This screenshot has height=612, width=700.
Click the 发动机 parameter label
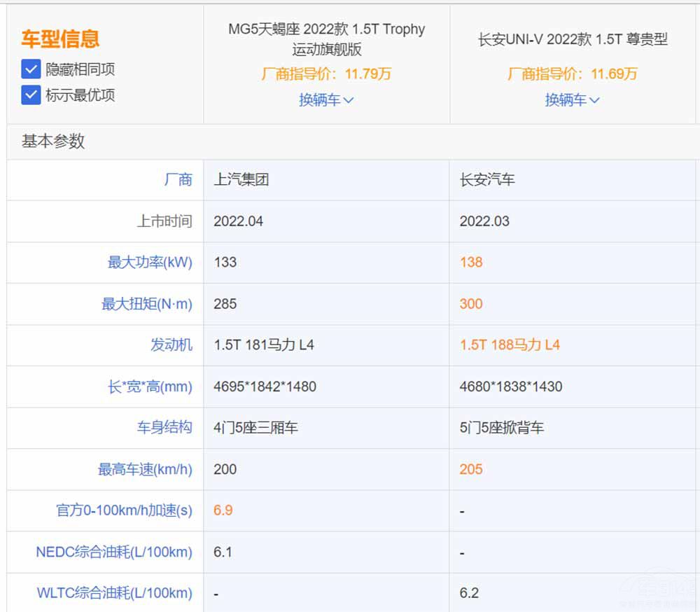171,345
